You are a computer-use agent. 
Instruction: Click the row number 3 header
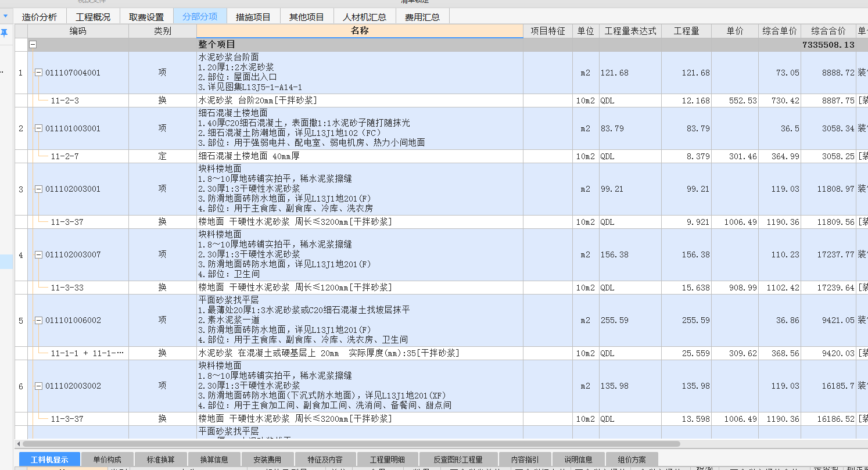click(x=21, y=189)
